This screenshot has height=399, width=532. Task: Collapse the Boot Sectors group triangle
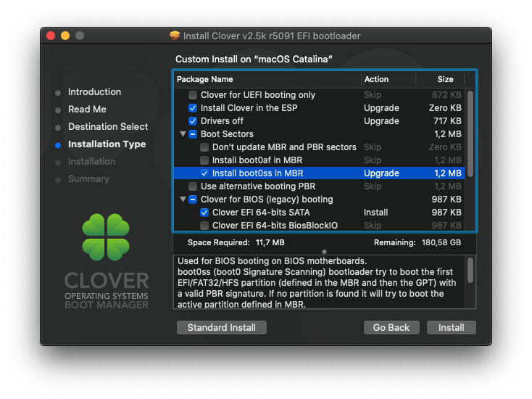183,134
